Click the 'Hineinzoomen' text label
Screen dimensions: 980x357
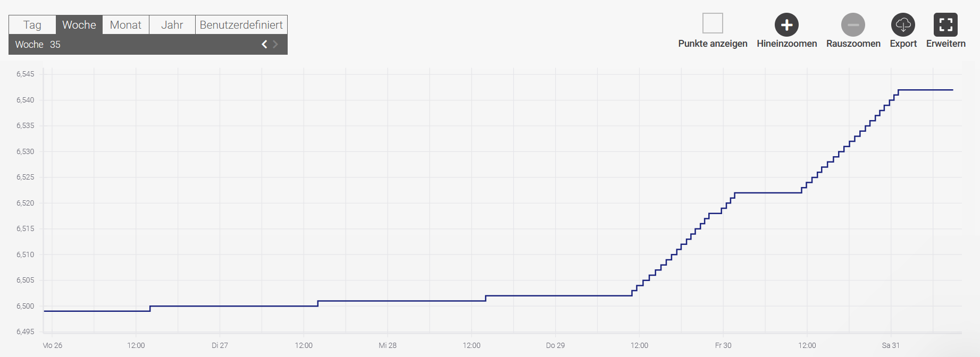tap(786, 44)
